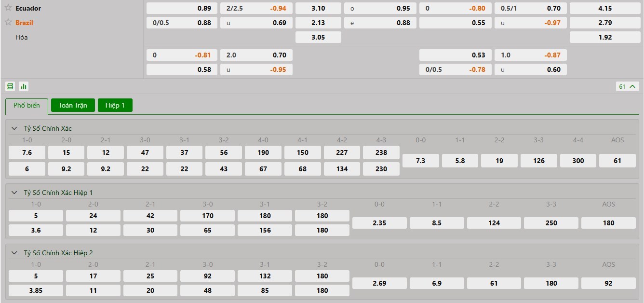Pick first-half handicap odds 0.55
This screenshot has width=644, height=303.
click(456, 23)
